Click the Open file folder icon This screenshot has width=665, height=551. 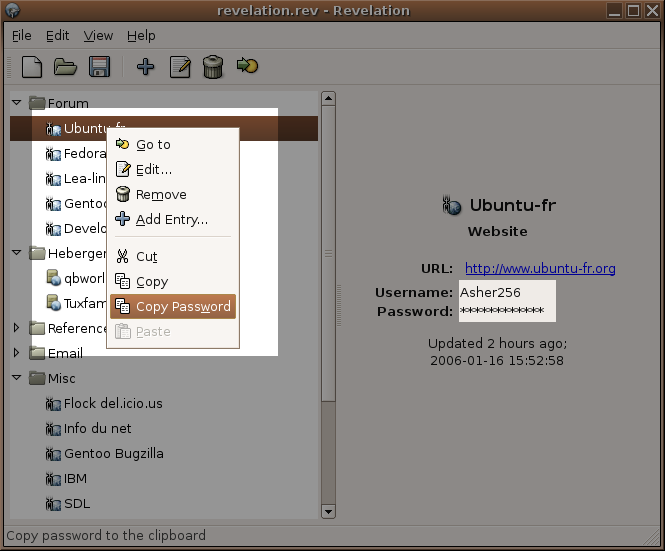point(65,67)
